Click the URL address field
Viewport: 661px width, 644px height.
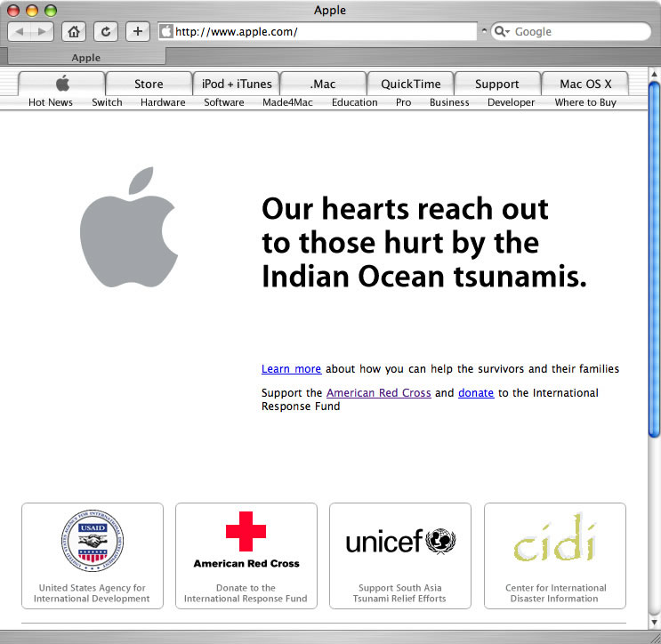318,32
